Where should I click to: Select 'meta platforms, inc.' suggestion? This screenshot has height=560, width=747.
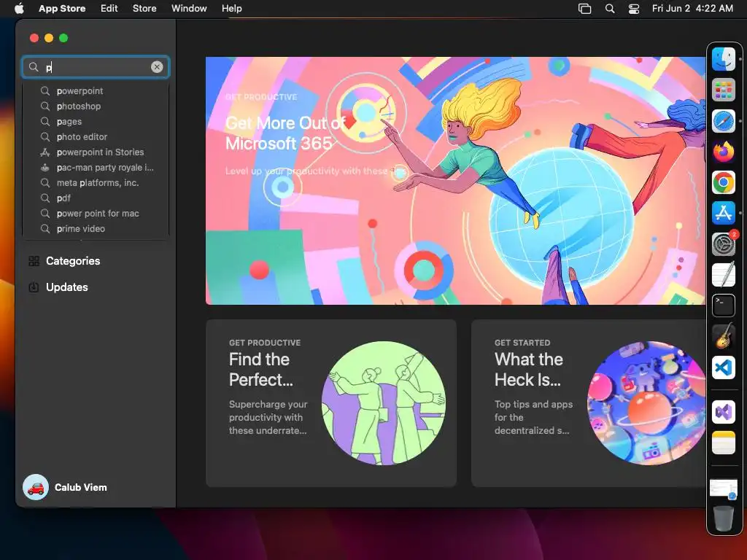coord(96,183)
